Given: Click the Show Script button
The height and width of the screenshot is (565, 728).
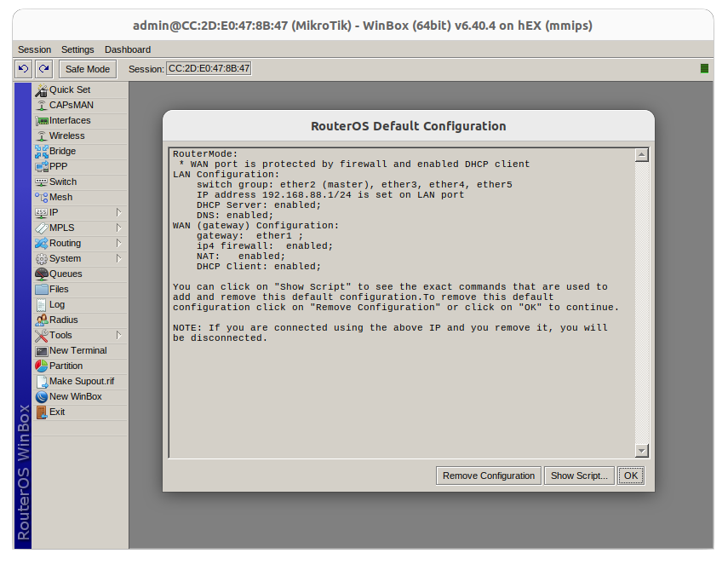Looking at the screenshot, I should coord(579,476).
